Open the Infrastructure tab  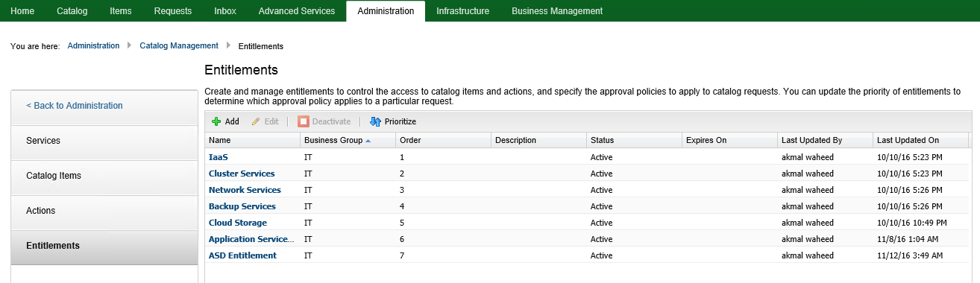[x=462, y=11]
